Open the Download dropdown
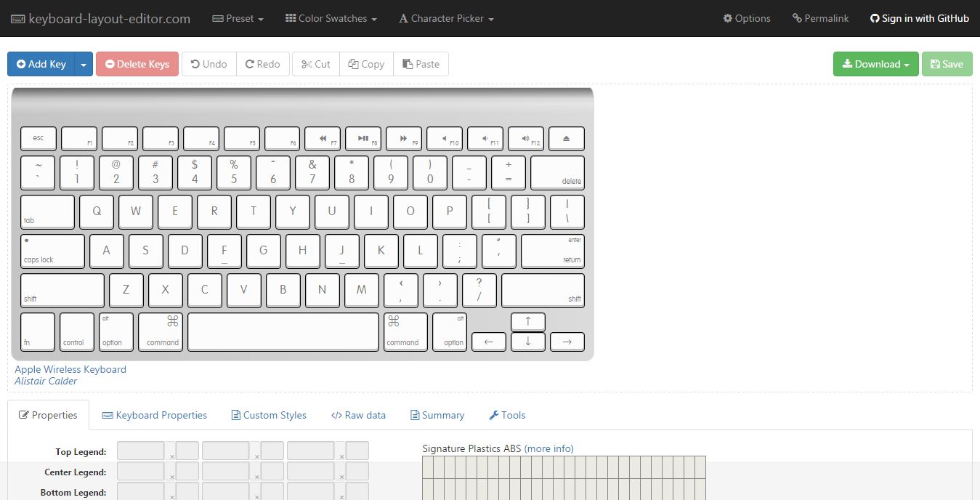This screenshot has width=980, height=500. (875, 64)
